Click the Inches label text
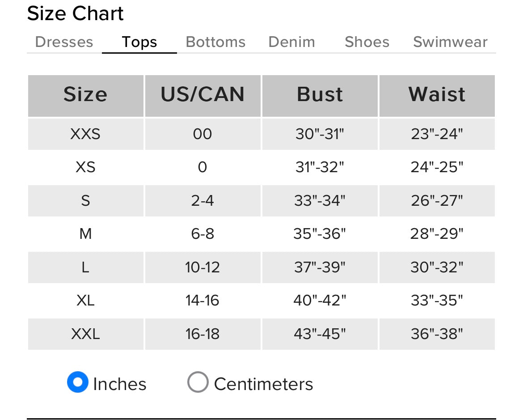Screen dimensions: 523x420 point(120,384)
